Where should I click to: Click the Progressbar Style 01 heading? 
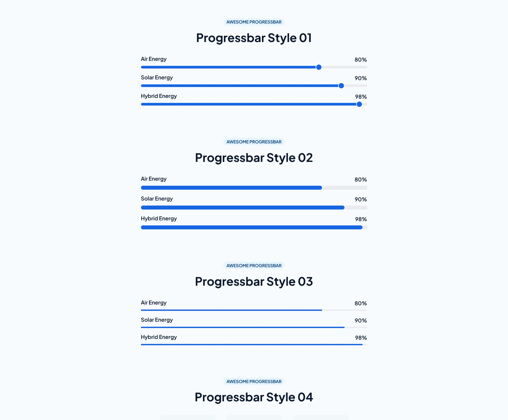point(254,38)
